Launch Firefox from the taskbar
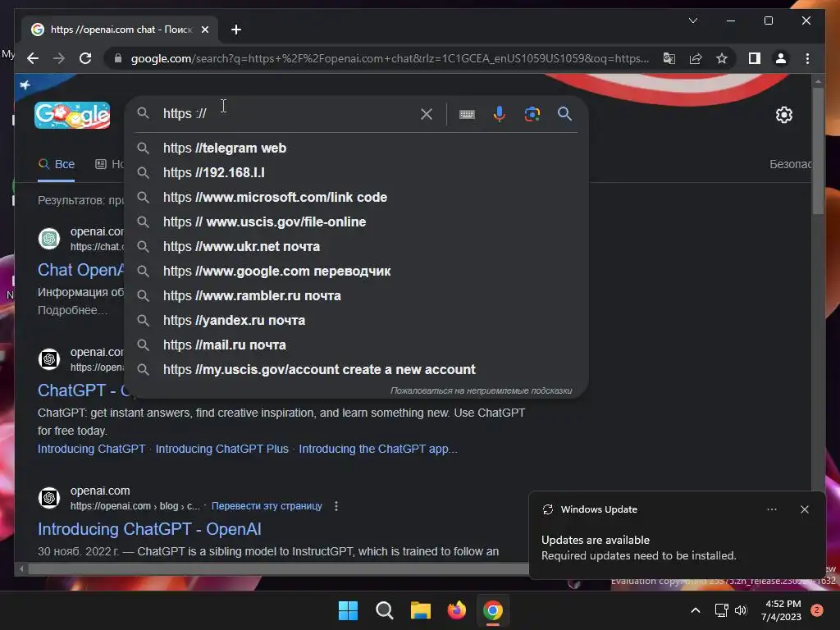 [x=457, y=610]
